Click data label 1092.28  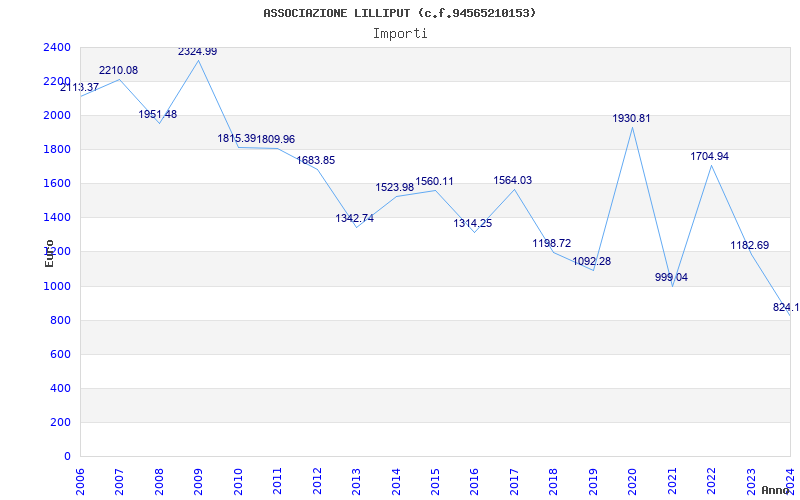pos(592,261)
